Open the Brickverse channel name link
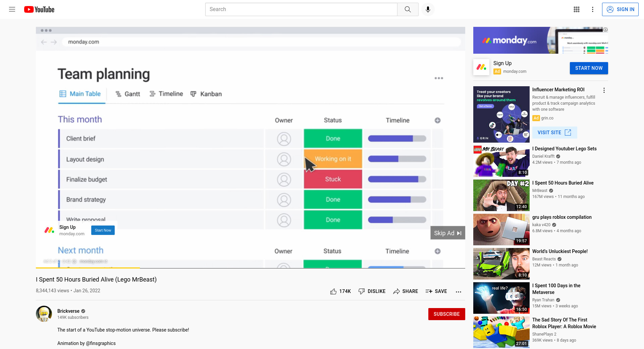The width and height of the screenshot is (644, 349). click(x=68, y=311)
